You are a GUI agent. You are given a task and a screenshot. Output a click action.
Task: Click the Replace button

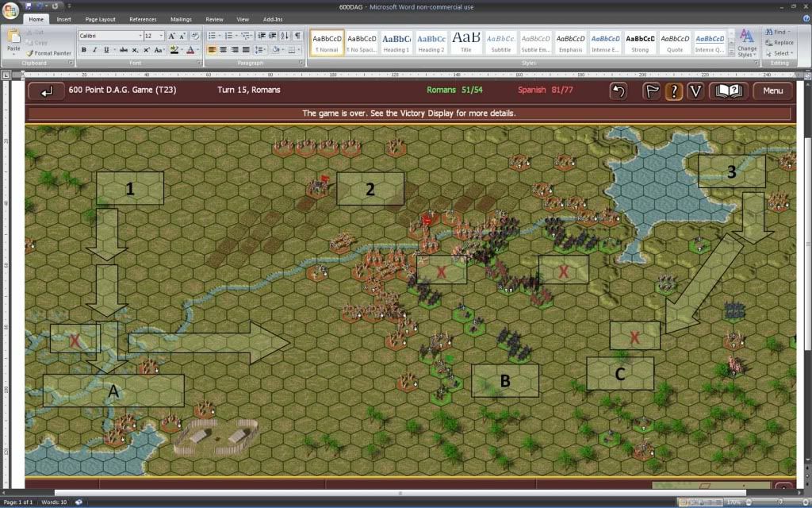coord(783,43)
